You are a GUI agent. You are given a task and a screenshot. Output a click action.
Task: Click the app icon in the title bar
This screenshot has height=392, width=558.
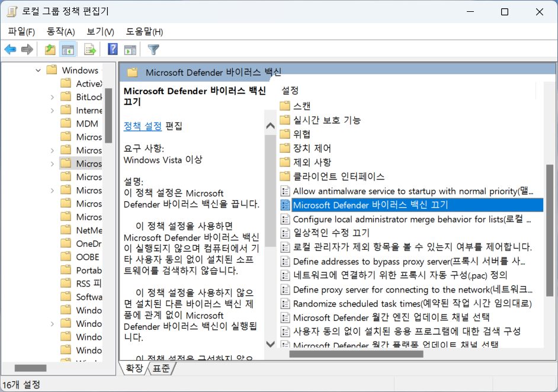point(12,11)
